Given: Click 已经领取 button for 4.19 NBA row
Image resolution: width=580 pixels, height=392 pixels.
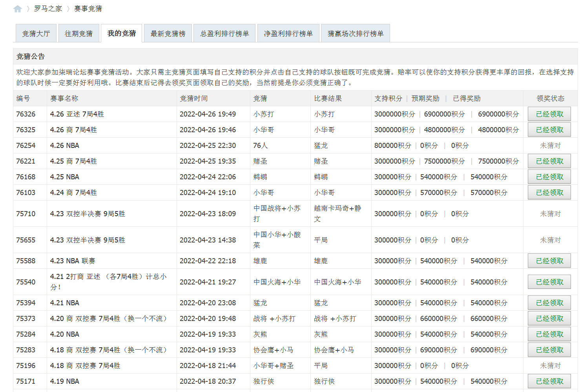Looking at the screenshot, I should pyautogui.click(x=549, y=381).
